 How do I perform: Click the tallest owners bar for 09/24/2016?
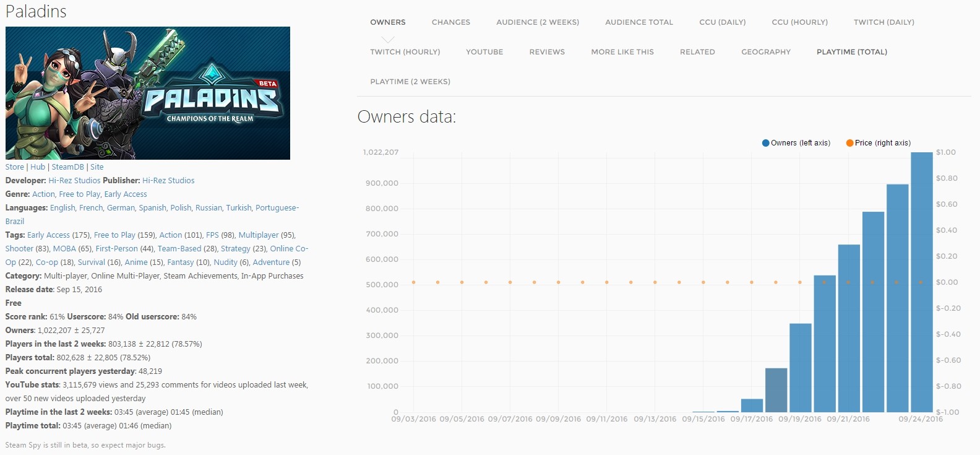(922, 282)
